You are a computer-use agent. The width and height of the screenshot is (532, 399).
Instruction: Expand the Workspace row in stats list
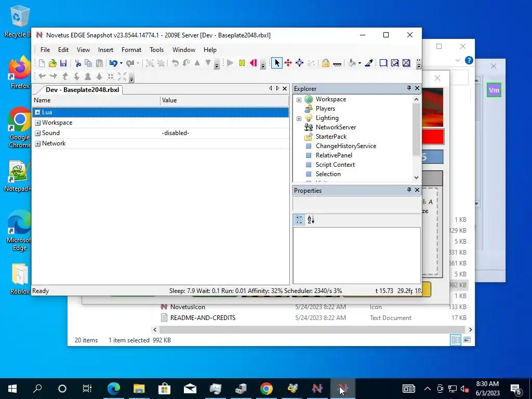[37, 123]
